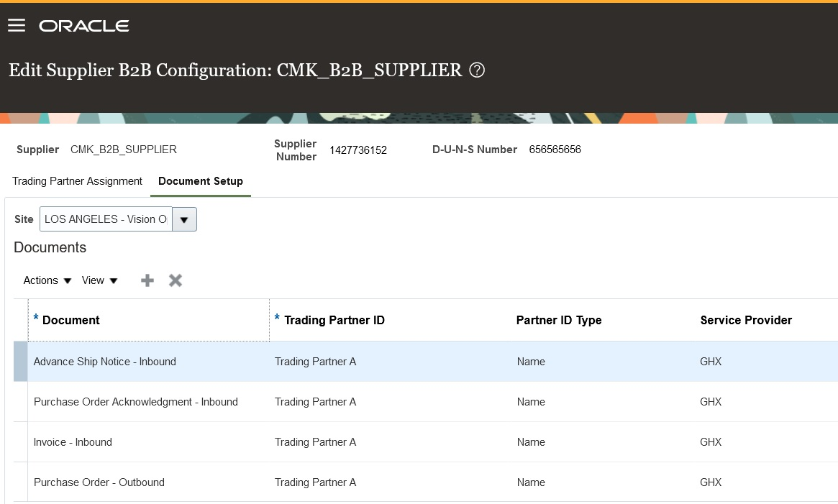
Task: Add a new document row with the plus icon
Action: pos(147,280)
